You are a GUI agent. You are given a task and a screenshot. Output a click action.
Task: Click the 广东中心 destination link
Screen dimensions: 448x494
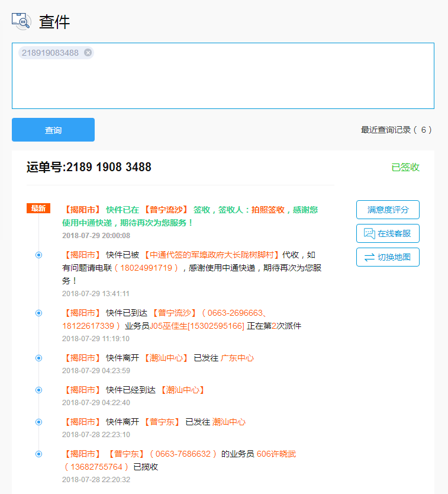tap(237, 358)
